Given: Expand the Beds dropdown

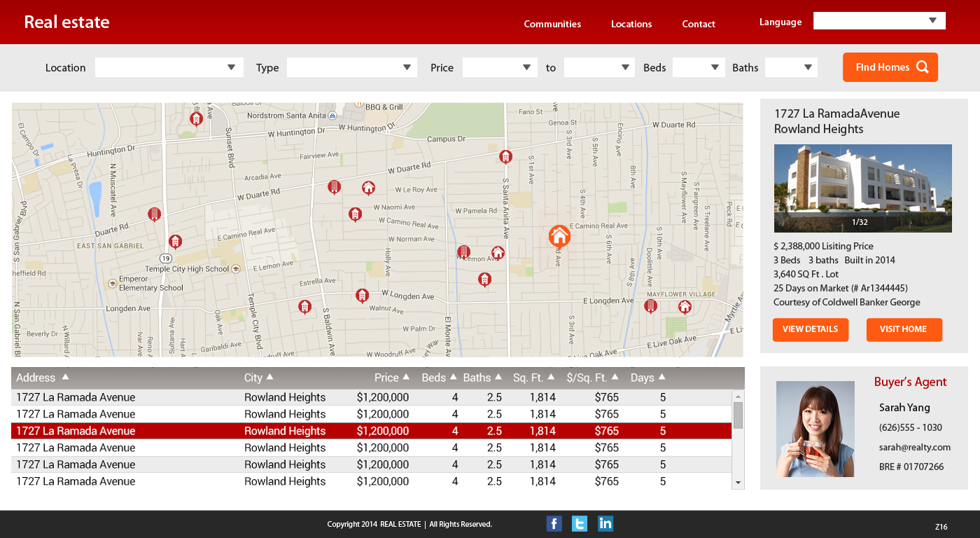Looking at the screenshot, I should point(699,67).
